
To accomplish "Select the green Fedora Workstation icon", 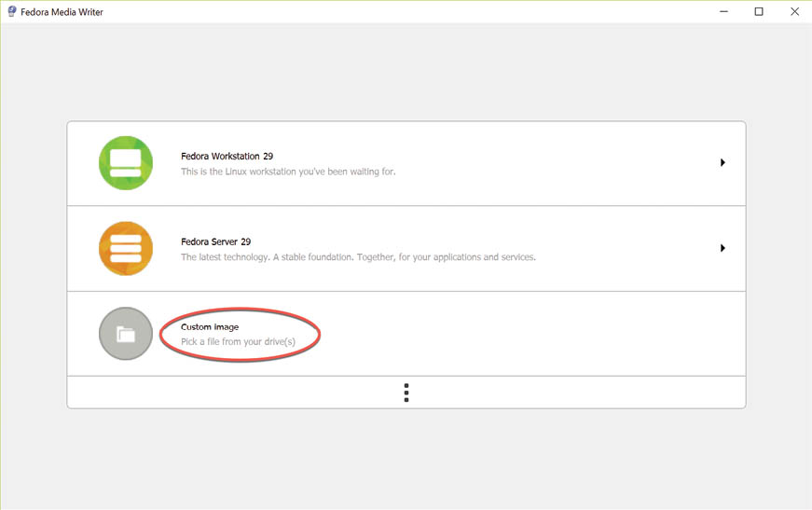I will (126, 163).
